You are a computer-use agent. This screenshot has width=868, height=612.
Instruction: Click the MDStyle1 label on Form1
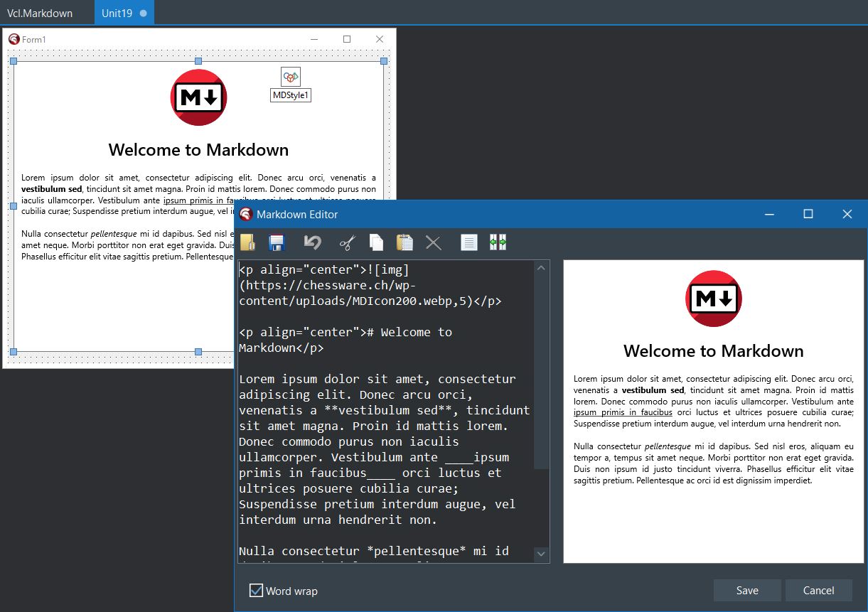click(x=291, y=95)
